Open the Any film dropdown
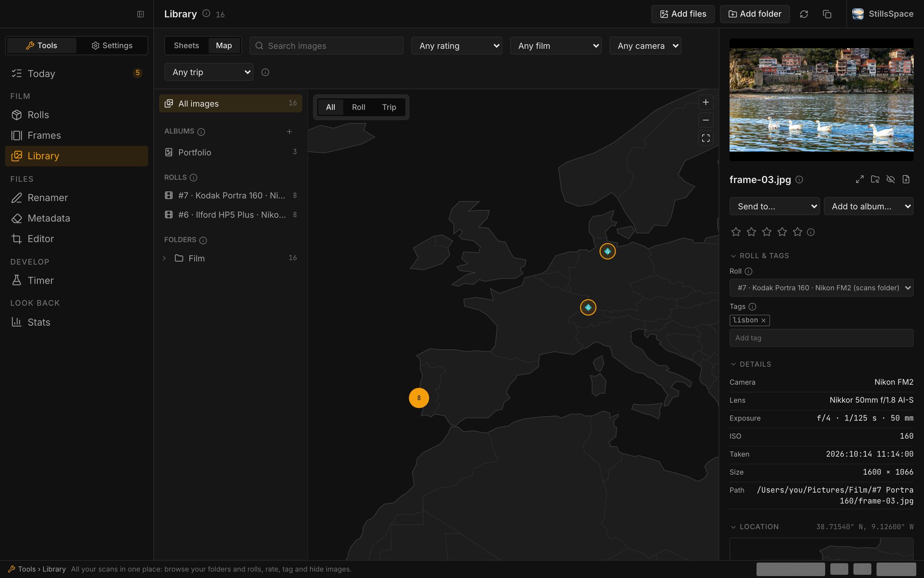The image size is (924, 578). tap(556, 46)
